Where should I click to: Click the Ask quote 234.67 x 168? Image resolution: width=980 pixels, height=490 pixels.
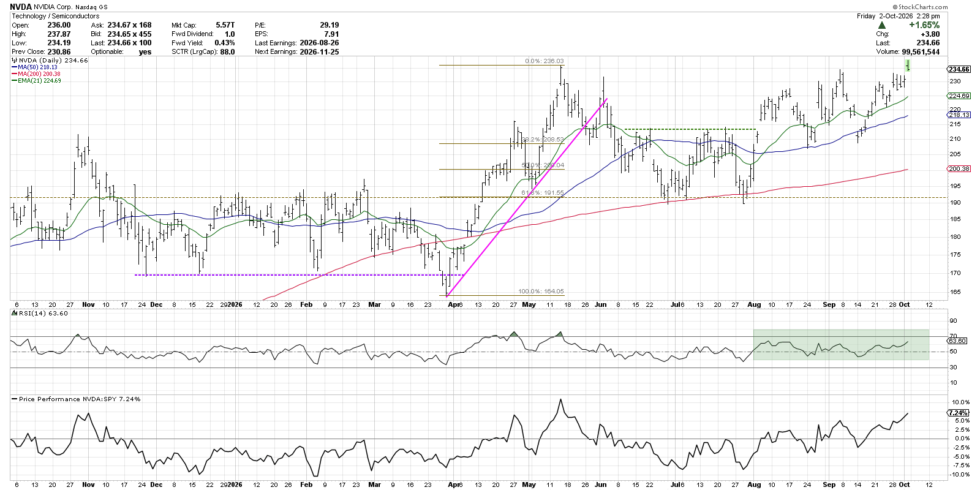[129, 25]
